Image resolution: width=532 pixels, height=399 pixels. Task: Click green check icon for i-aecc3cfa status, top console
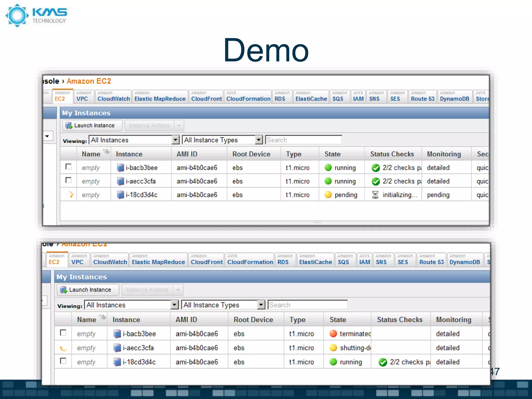376,181
